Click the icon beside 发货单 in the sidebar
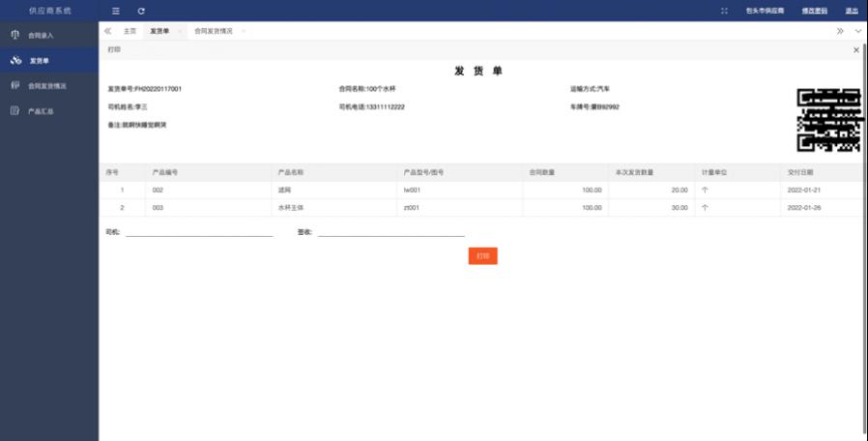The width and height of the screenshot is (868, 441). (16, 60)
